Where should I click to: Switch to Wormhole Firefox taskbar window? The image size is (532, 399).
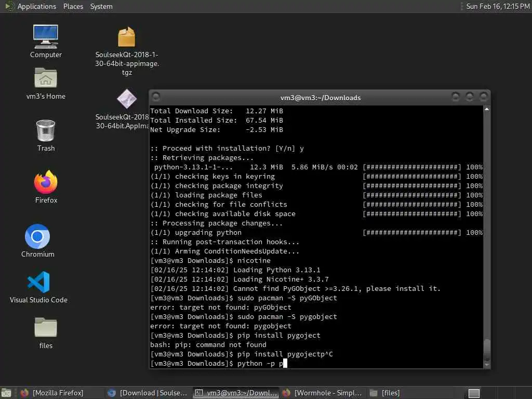(x=322, y=393)
